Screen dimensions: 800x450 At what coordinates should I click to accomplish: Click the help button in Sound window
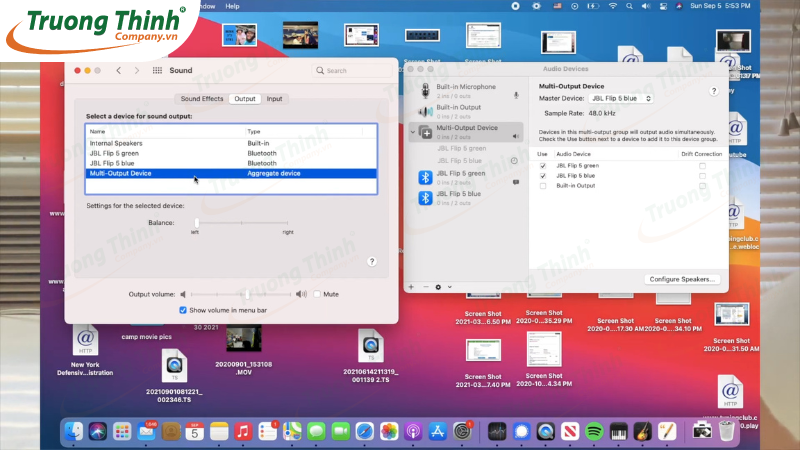click(x=372, y=261)
